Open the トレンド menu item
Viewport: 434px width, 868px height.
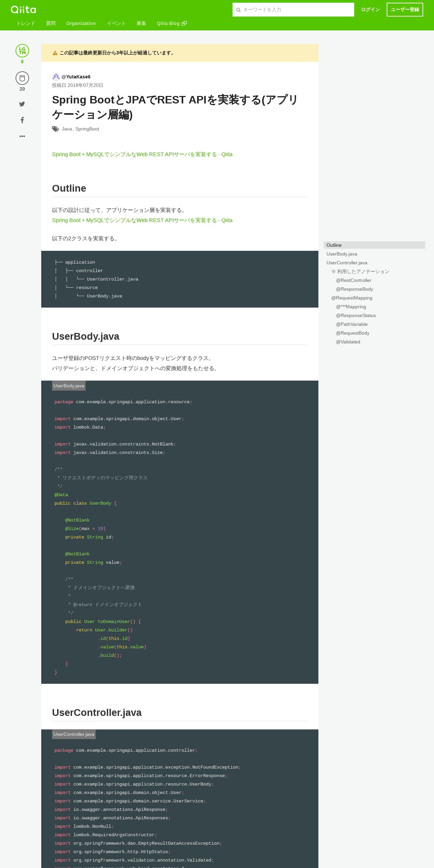[26, 23]
